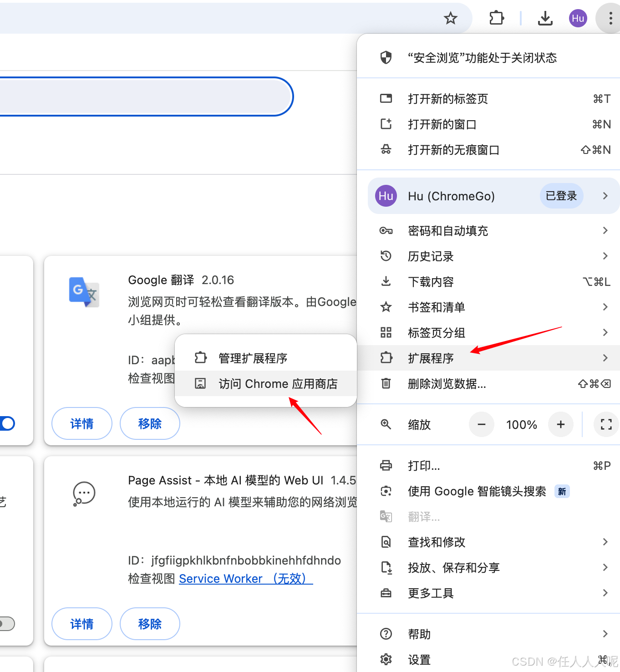Click the passwords key icon
Viewport: 620px width, 672px height.
tap(386, 230)
